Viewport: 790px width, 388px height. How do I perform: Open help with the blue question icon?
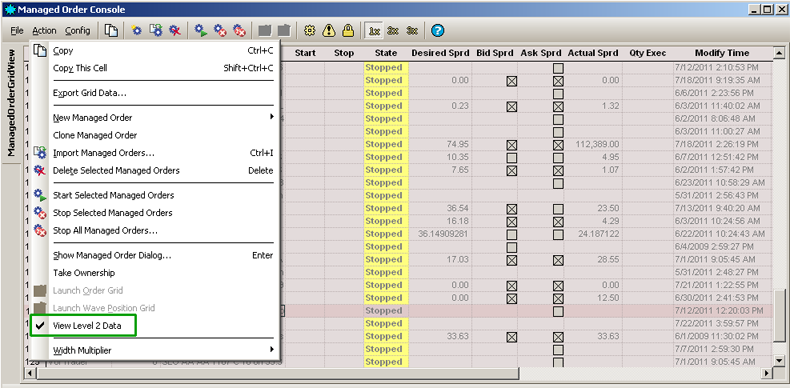[438, 31]
